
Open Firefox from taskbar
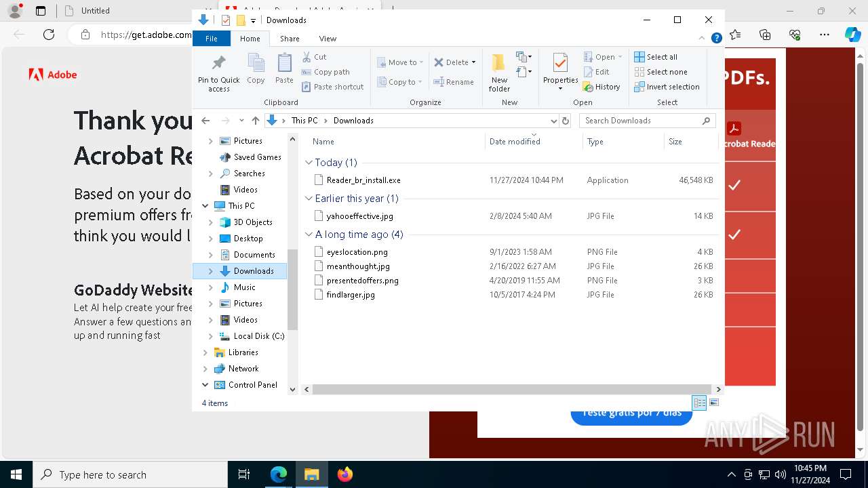pos(345,474)
